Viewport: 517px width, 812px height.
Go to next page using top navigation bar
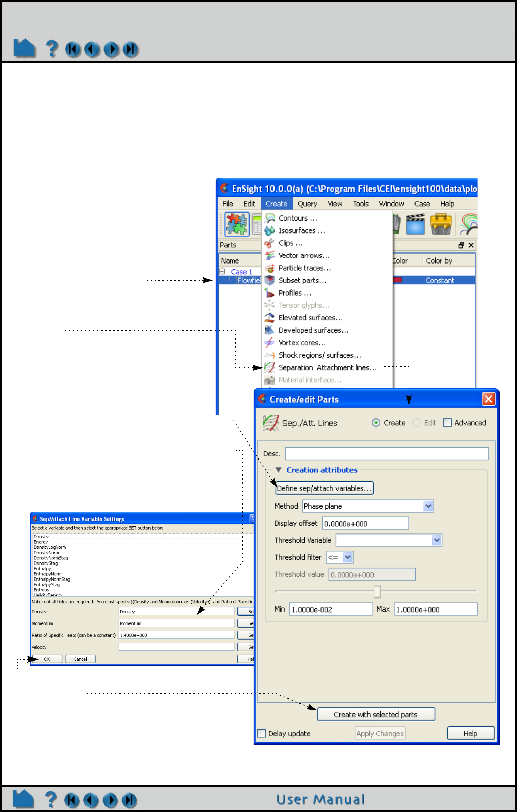[111, 49]
